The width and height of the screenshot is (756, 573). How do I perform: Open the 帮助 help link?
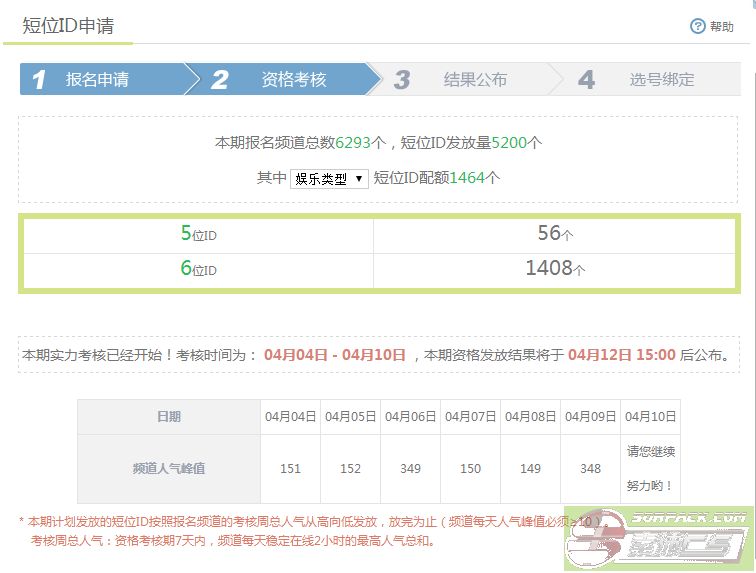(721, 27)
